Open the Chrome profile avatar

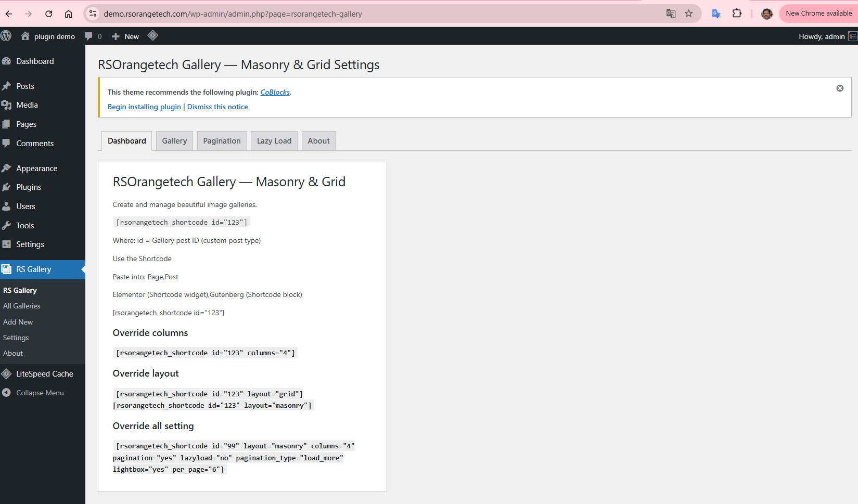[x=766, y=14]
